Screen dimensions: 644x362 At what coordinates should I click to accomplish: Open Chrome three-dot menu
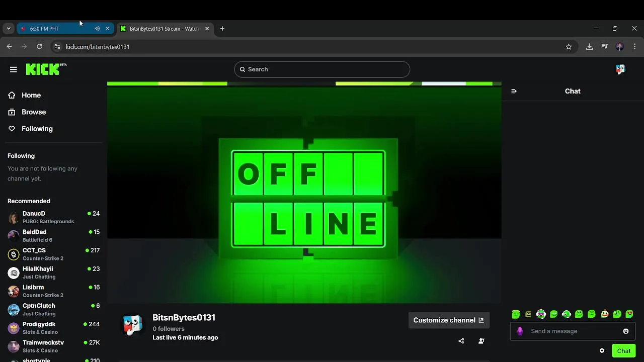pos(635,47)
